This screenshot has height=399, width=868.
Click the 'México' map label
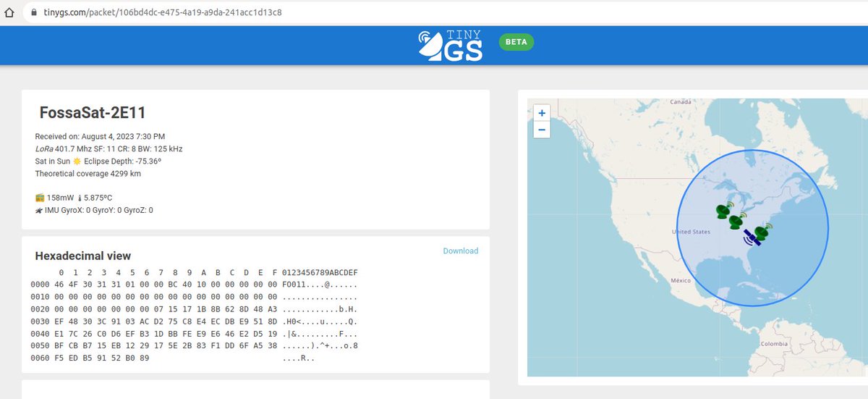coord(681,280)
